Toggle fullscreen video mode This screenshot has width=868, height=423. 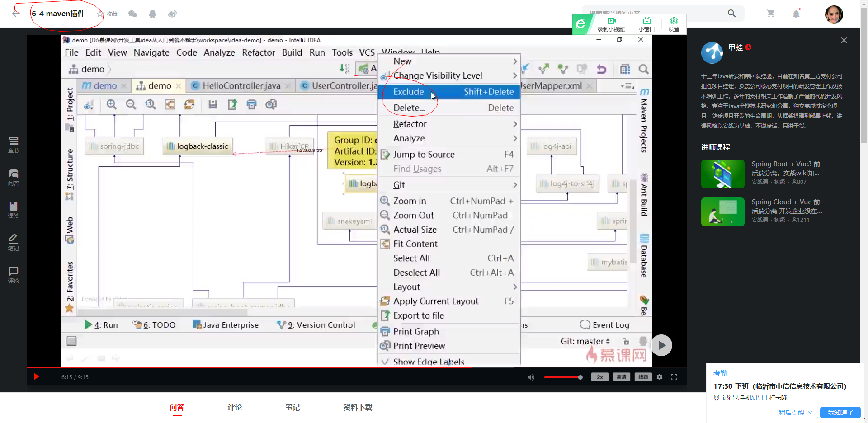click(x=674, y=377)
